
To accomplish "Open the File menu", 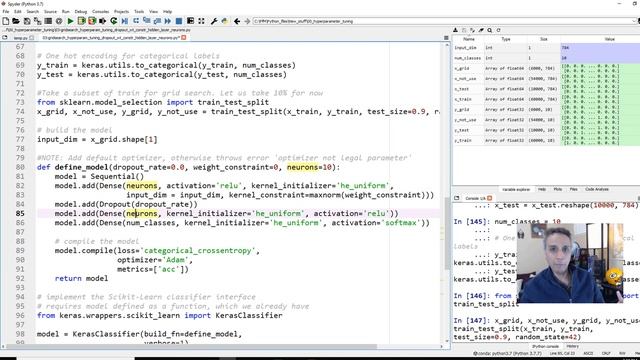I will (x=6, y=11).
